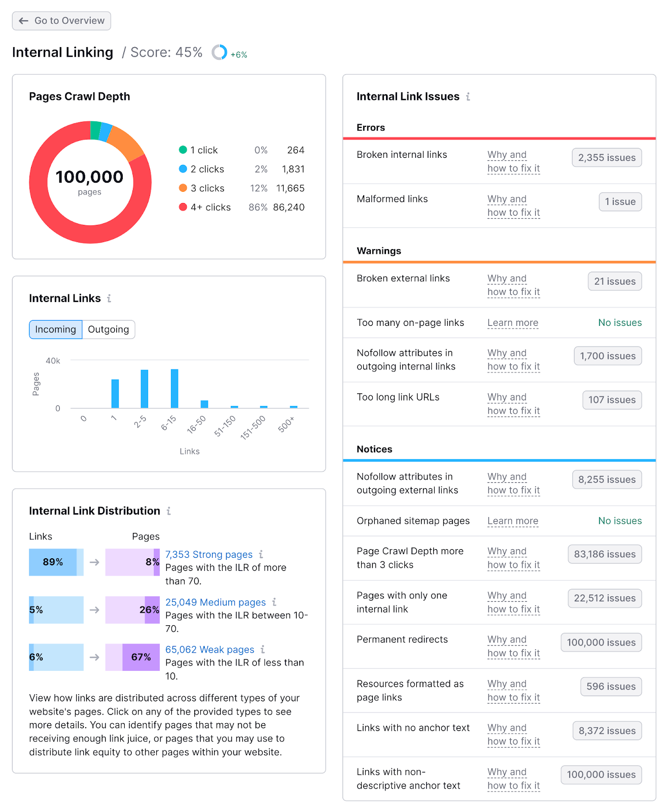This screenshot has width=667, height=812.
Task: Click Learn more for Orphaned sitemap pages
Action: [512, 521]
